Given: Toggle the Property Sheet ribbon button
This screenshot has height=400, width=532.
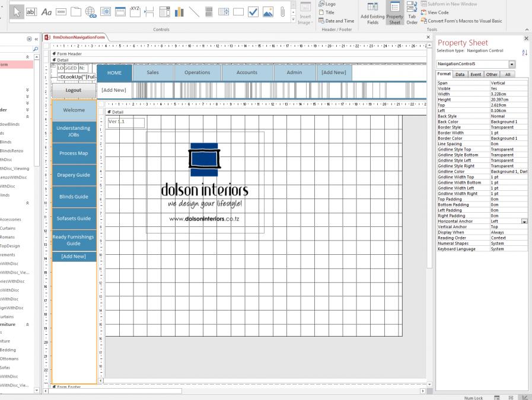Looking at the screenshot, I should pos(394,13).
